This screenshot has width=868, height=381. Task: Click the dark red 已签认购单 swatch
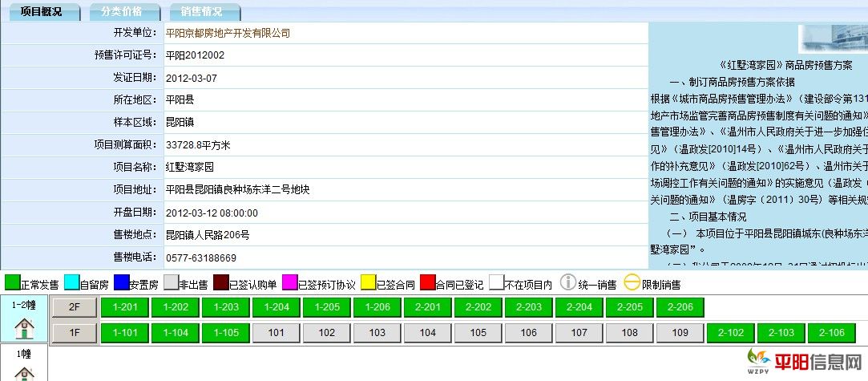[x=221, y=282]
